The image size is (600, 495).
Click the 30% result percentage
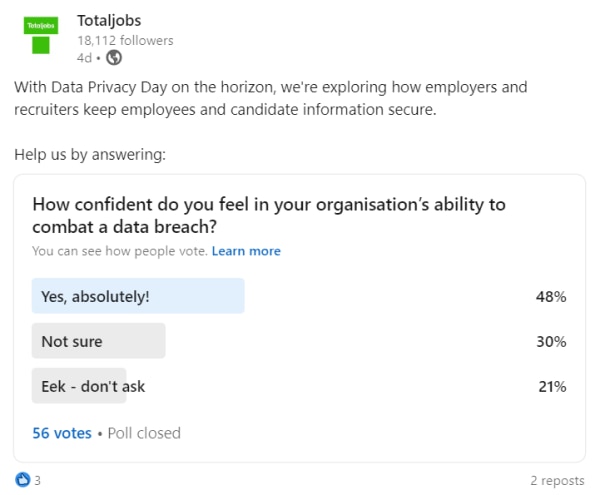pos(551,341)
